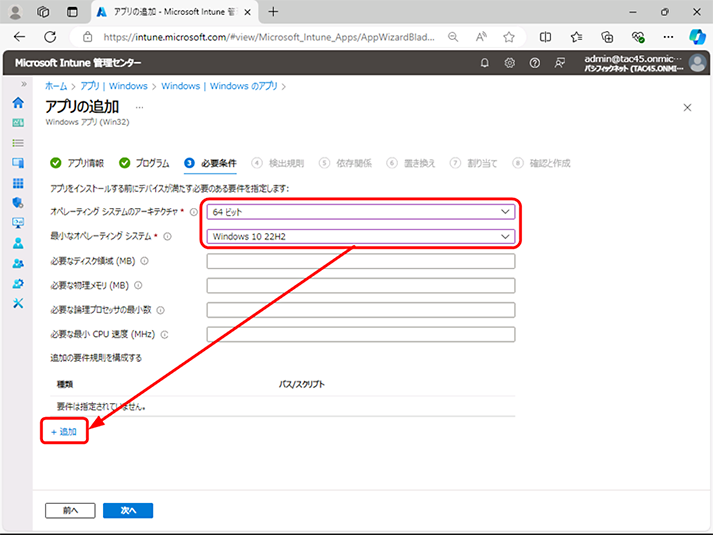This screenshot has height=535, width=713.
Task: Select the 必要条件 step tab
Action: (x=211, y=163)
